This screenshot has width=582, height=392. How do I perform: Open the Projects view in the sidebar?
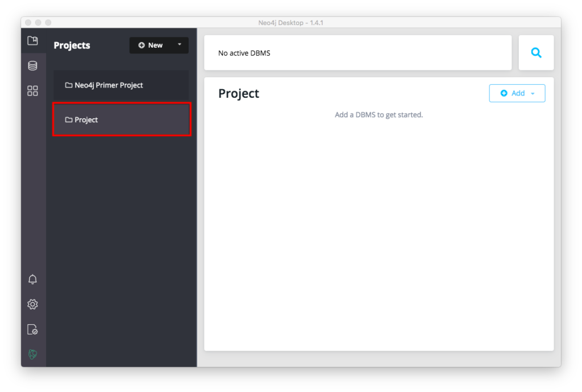point(33,41)
